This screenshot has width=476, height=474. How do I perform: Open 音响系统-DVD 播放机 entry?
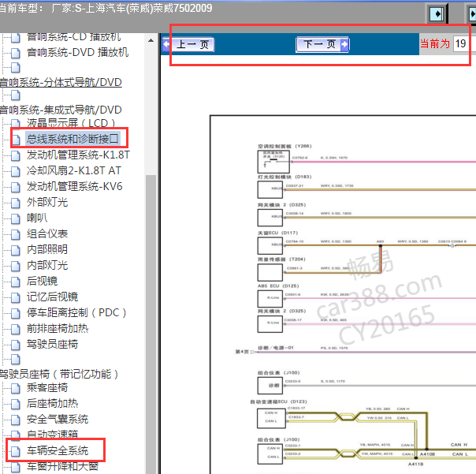[77, 53]
